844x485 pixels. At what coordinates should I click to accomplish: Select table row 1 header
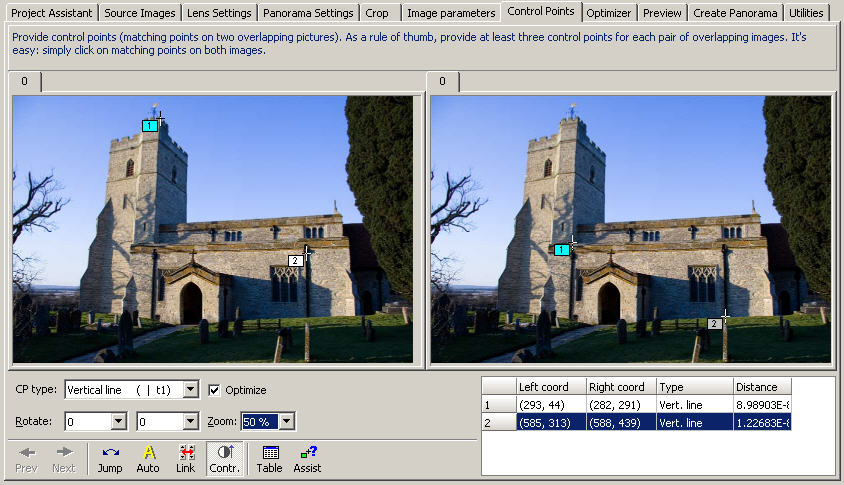(499, 405)
